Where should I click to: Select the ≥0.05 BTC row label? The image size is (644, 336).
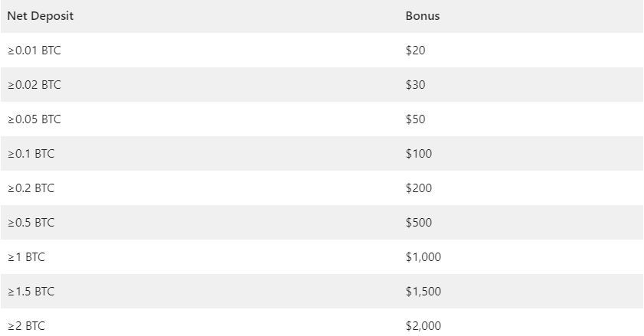[x=34, y=119]
